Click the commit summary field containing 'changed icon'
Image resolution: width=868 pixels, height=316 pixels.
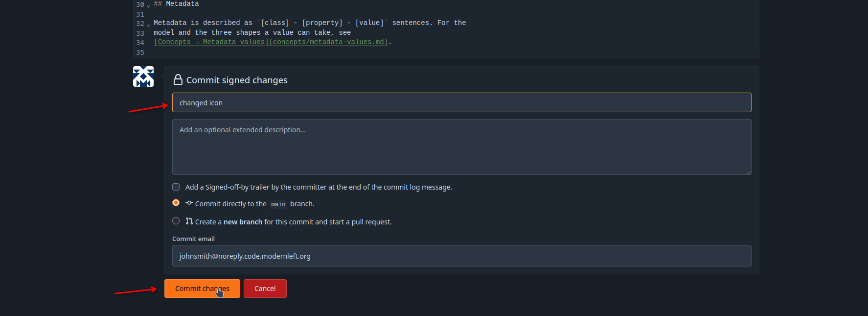click(x=461, y=102)
